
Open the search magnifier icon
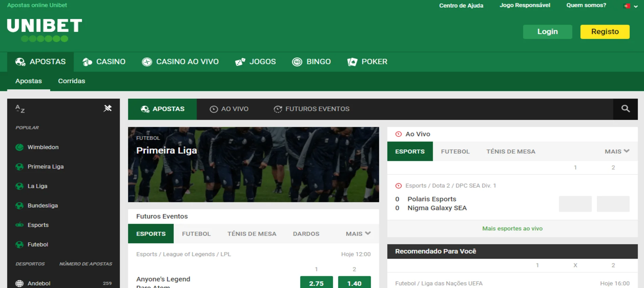625,109
